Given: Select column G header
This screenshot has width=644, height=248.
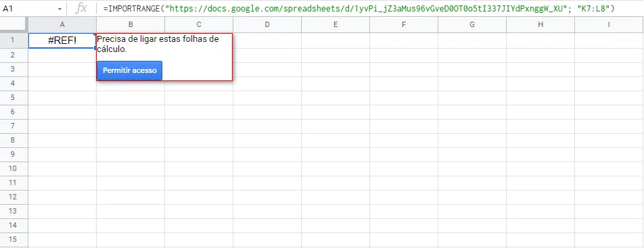Looking at the screenshot, I should point(472,24).
